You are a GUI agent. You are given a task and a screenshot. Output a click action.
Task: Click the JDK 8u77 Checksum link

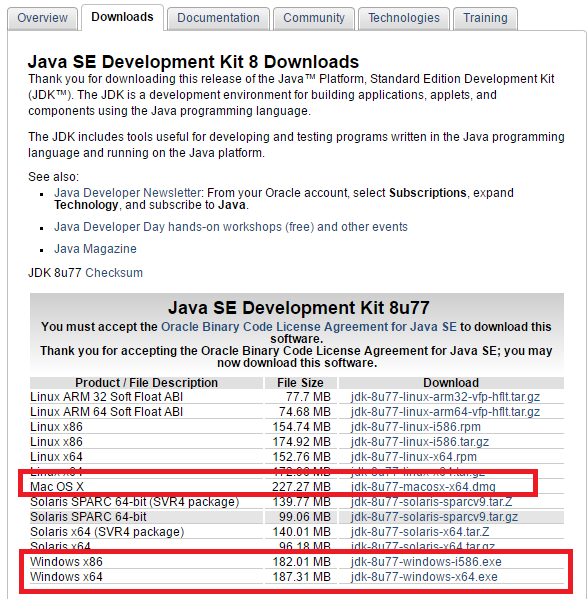click(x=114, y=273)
